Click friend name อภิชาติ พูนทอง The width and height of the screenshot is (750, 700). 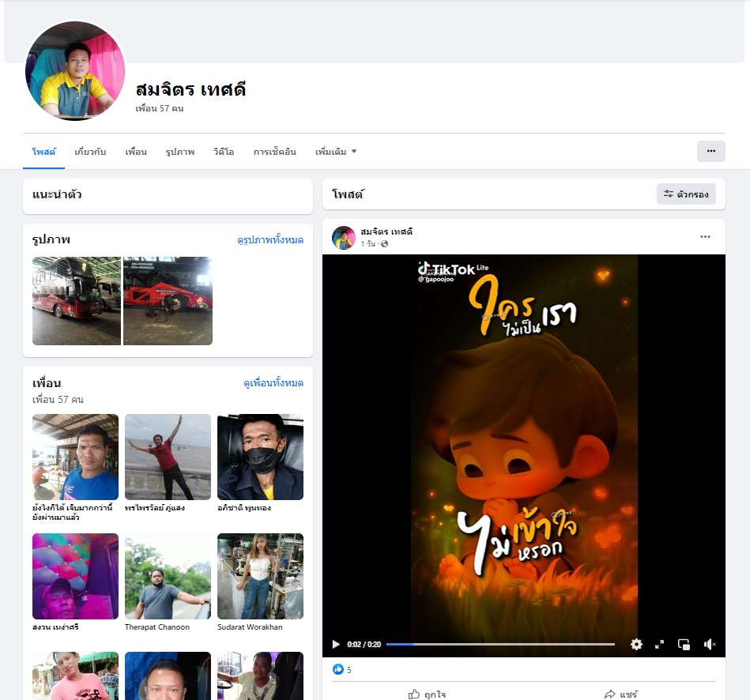pyautogui.click(x=244, y=508)
